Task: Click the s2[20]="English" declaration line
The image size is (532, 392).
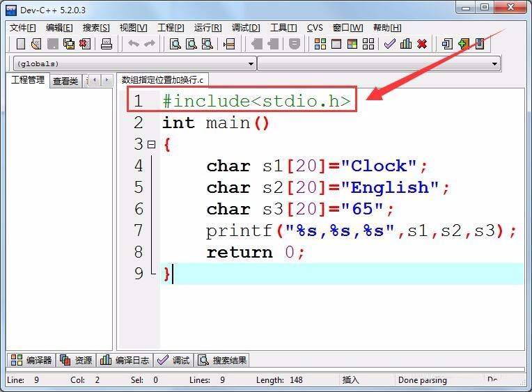Action: [x=328, y=187]
